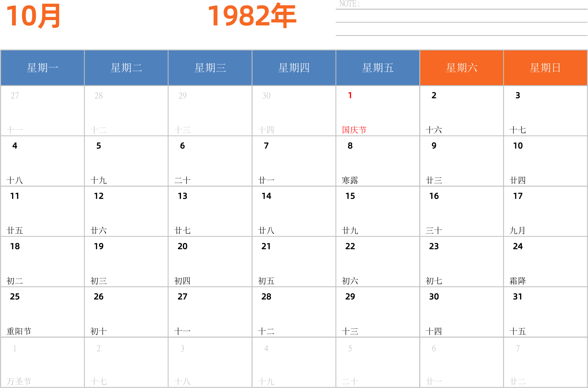The width and height of the screenshot is (588, 388).
Task: Click greyed November 1 万圣节 cell
Action: pyautogui.click(x=43, y=363)
